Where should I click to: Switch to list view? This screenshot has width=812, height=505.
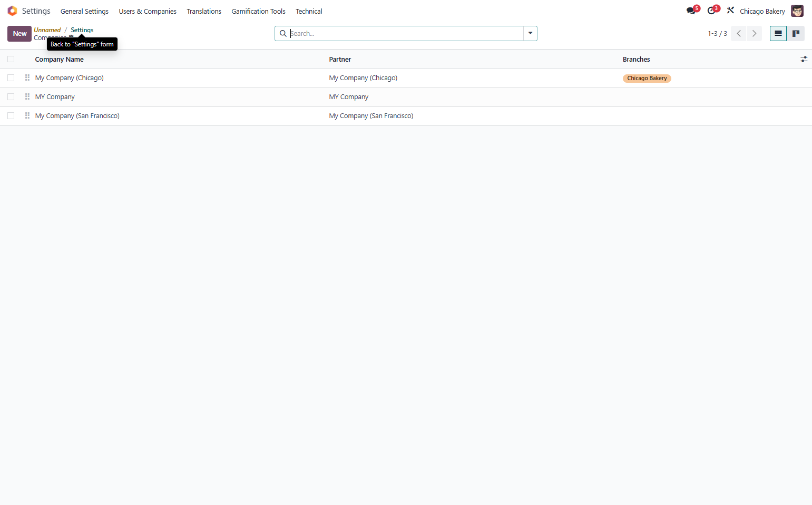778,34
